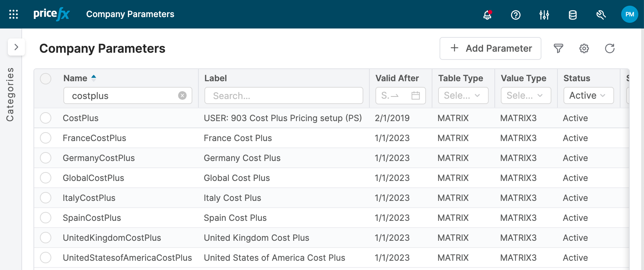Screen dimensions: 644x270
Task: Click the Add Parameter button
Action: pos(490,48)
